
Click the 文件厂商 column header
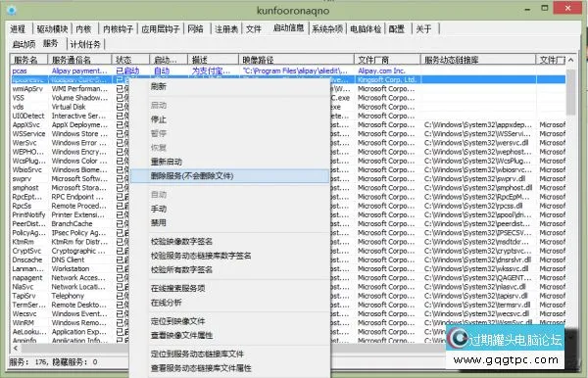tap(387, 60)
